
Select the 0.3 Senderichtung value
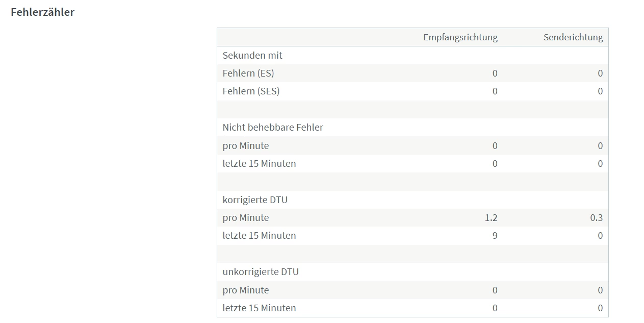point(597,218)
